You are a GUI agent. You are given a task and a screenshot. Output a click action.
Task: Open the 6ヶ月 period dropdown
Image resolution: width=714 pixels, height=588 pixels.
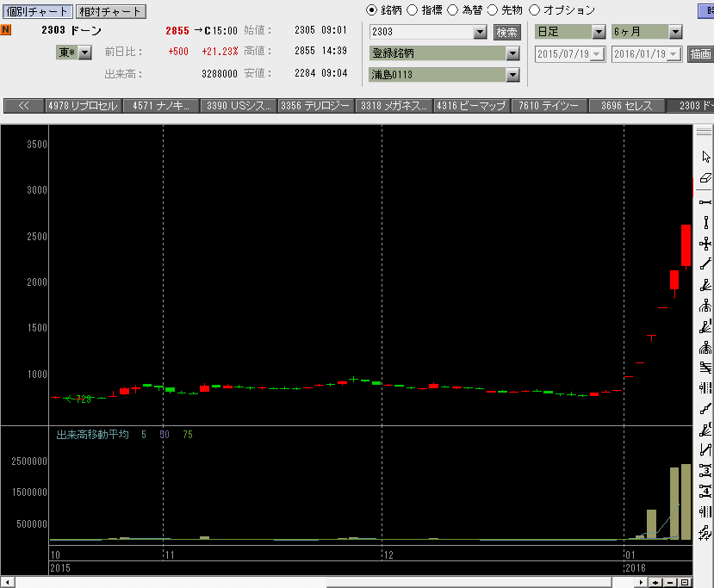coord(676,32)
